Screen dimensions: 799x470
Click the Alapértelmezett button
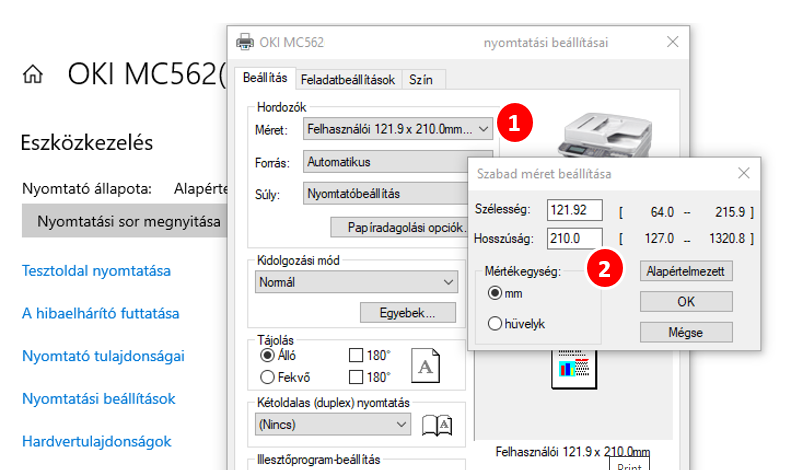click(x=686, y=271)
